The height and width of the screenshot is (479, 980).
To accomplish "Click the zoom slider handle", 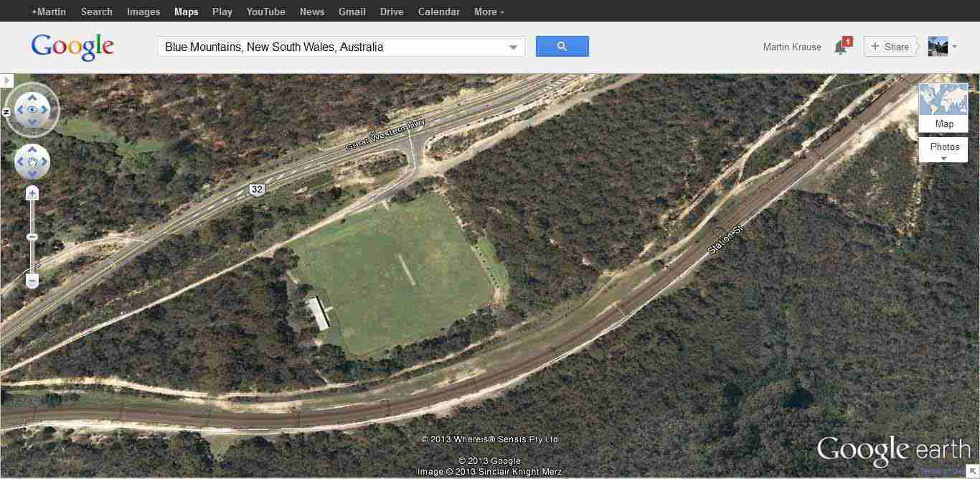I will pos(32,237).
